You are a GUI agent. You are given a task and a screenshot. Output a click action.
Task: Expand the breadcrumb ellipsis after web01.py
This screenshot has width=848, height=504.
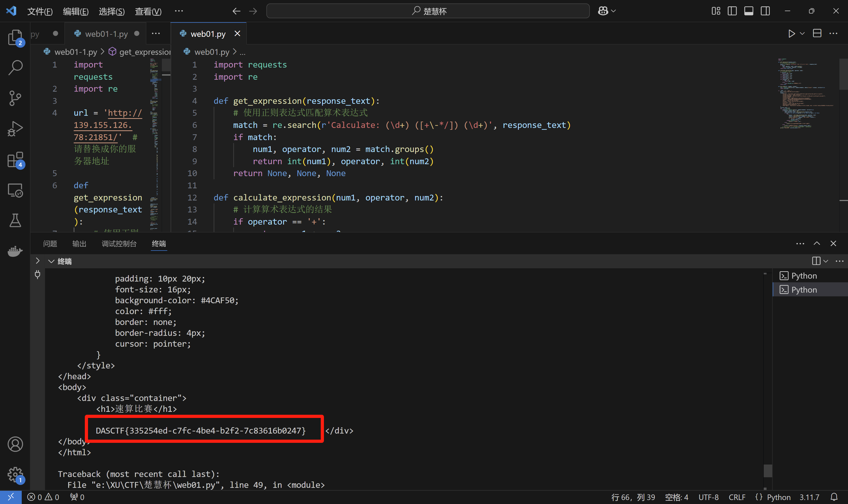(242, 52)
